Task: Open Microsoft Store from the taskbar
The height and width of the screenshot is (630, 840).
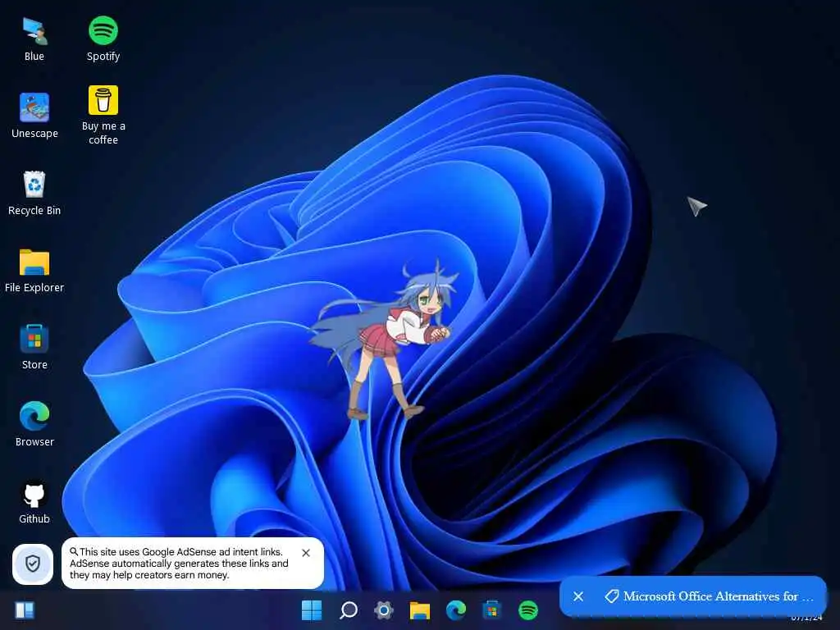Action: (492, 609)
